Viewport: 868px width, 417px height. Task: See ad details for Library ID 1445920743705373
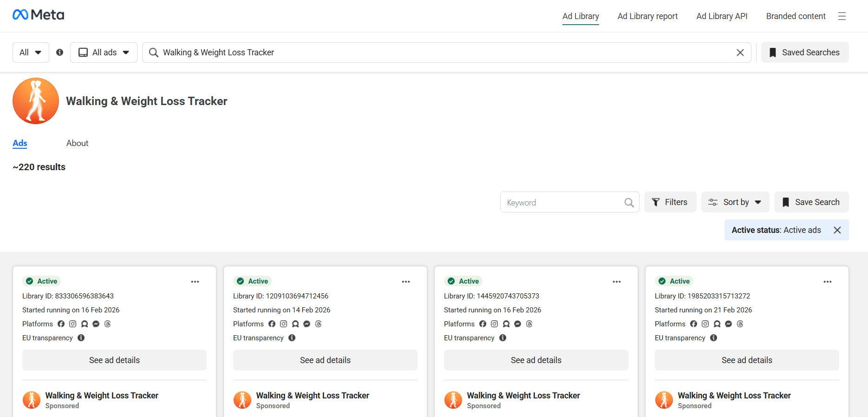[536, 360]
